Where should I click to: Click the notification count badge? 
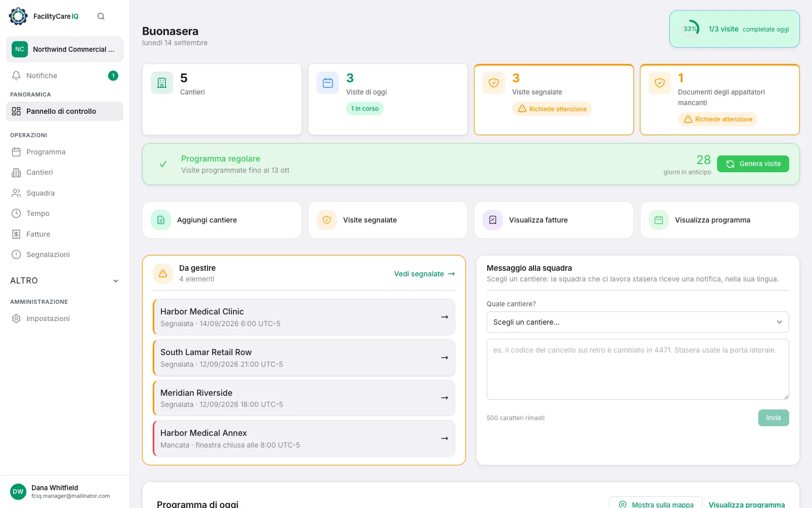pyautogui.click(x=113, y=76)
